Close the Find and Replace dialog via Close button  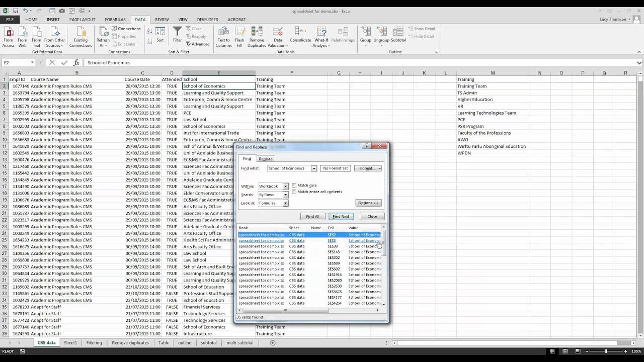pyautogui.click(x=372, y=217)
